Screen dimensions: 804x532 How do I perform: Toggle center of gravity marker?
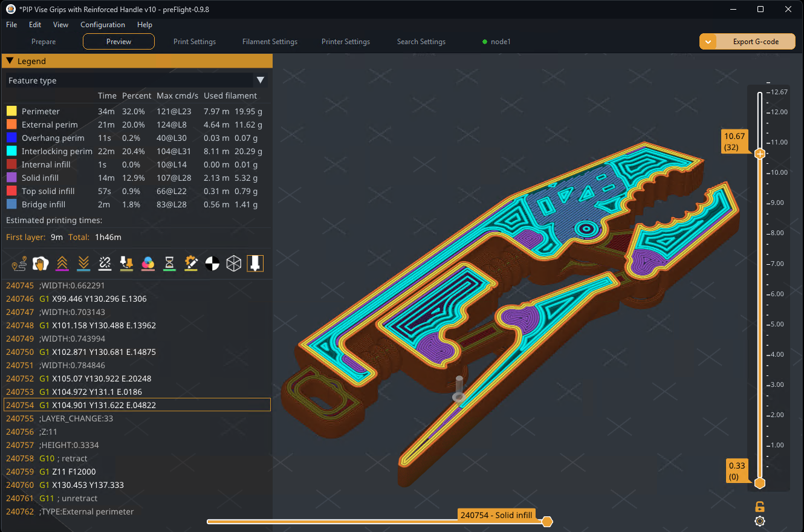[x=212, y=263]
